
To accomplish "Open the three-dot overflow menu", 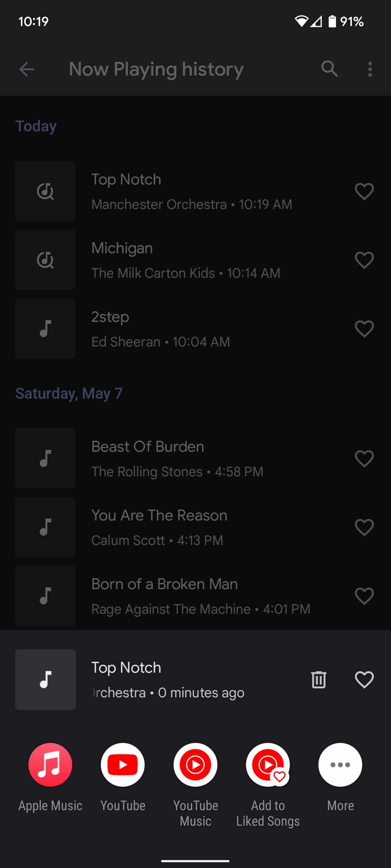I will (370, 69).
